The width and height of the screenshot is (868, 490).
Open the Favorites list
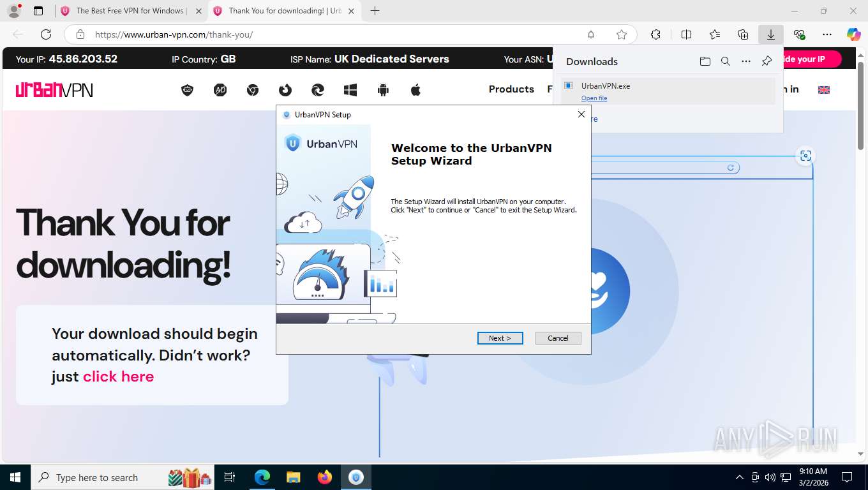click(x=715, y=34)
